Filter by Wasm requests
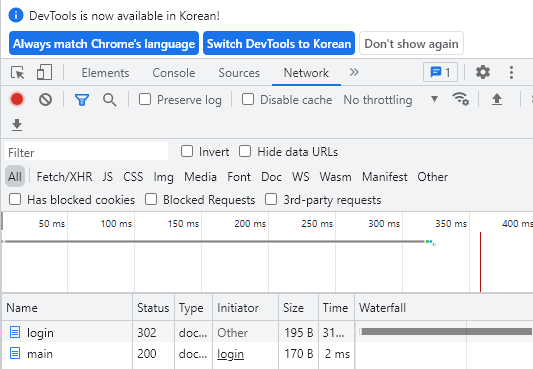Image resolution: width=533 pixels, height=369 pixels. pyautogui.click(x=335, y=177)
